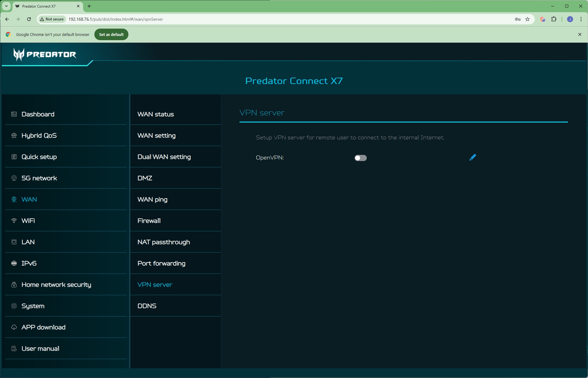
Task: Click the pencil edit icon for OpenVPN
Action: coord(472,157)
